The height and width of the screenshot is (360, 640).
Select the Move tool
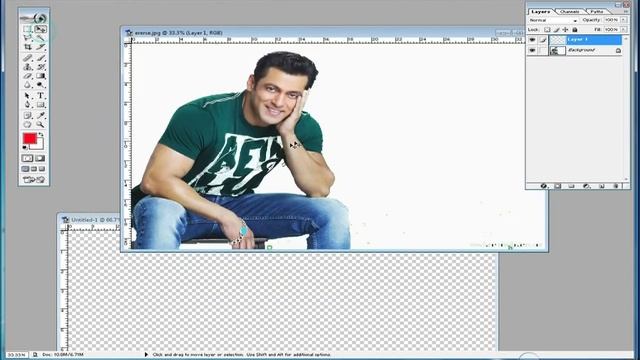(x=40, y=29)
